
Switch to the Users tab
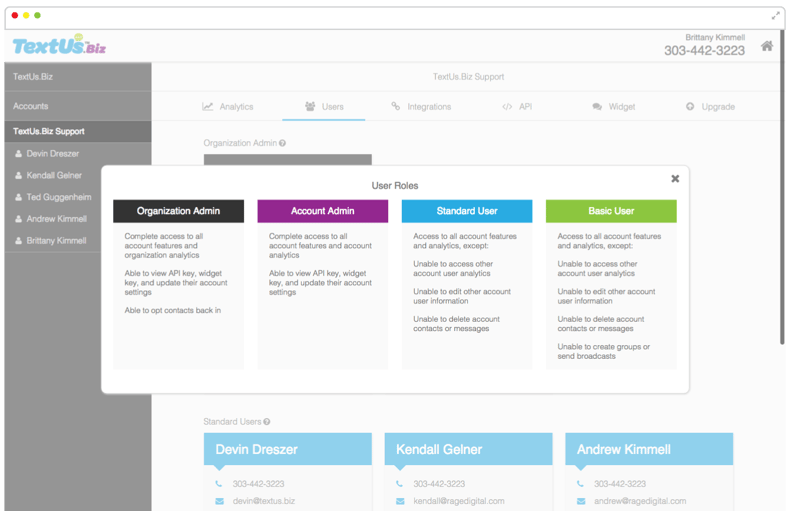324,106
